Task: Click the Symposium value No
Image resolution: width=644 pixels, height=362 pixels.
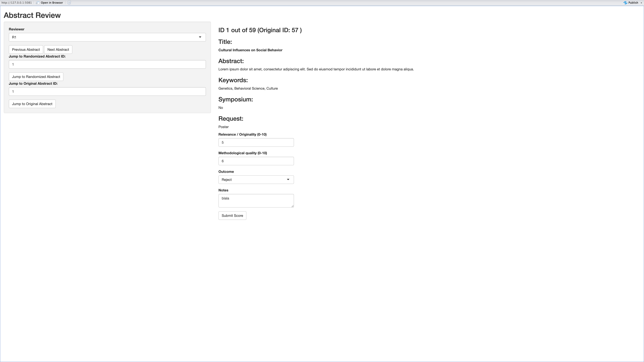Action: [220, 108]
